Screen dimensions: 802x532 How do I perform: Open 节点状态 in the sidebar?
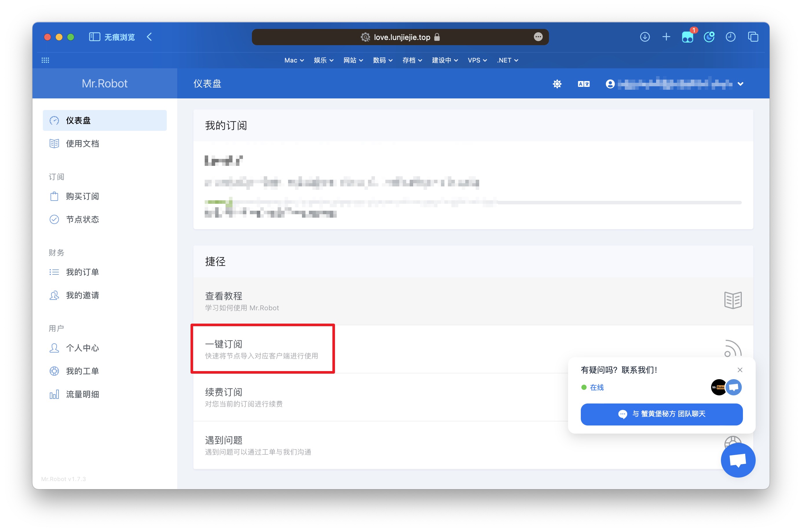point(83,219)
